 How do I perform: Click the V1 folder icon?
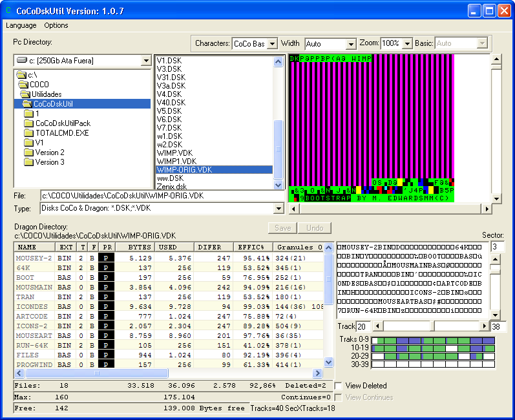(29, 143)
